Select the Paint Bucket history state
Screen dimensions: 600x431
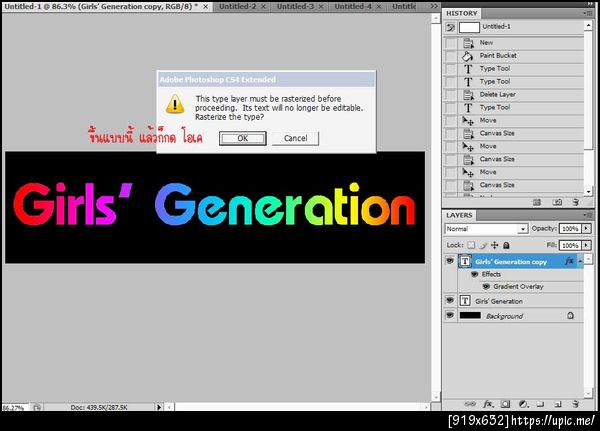(x=521, y=56)
